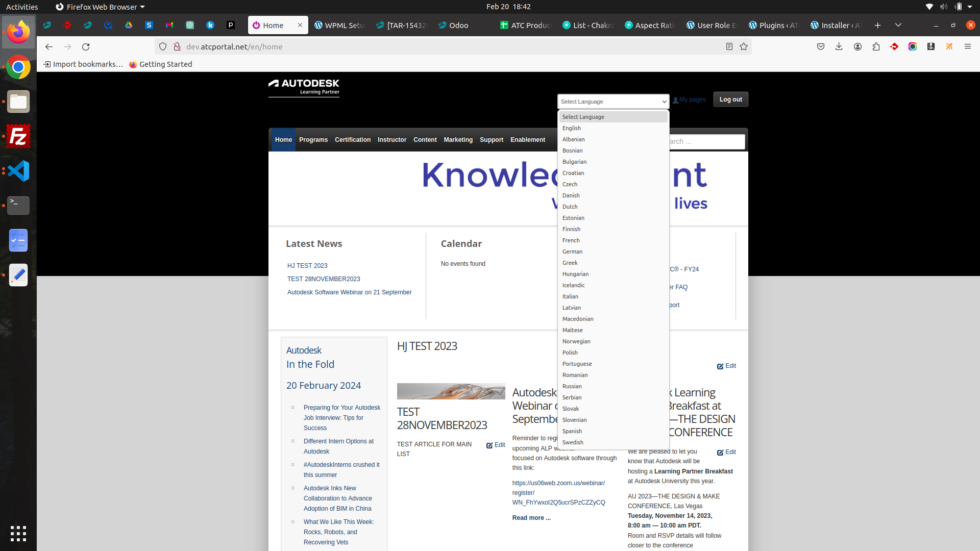Choose German from language list
The width and height of the screenshot is (980, 551).
coord(613,252)
